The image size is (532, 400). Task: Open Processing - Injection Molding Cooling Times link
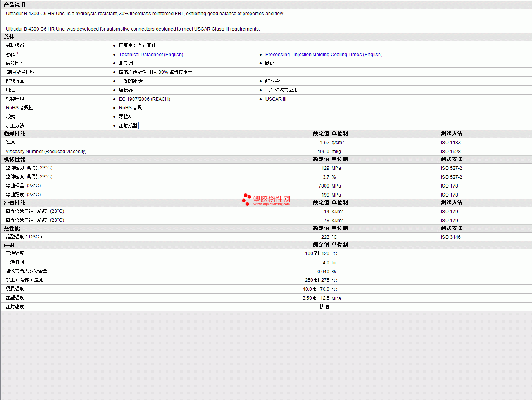(324, 55)
